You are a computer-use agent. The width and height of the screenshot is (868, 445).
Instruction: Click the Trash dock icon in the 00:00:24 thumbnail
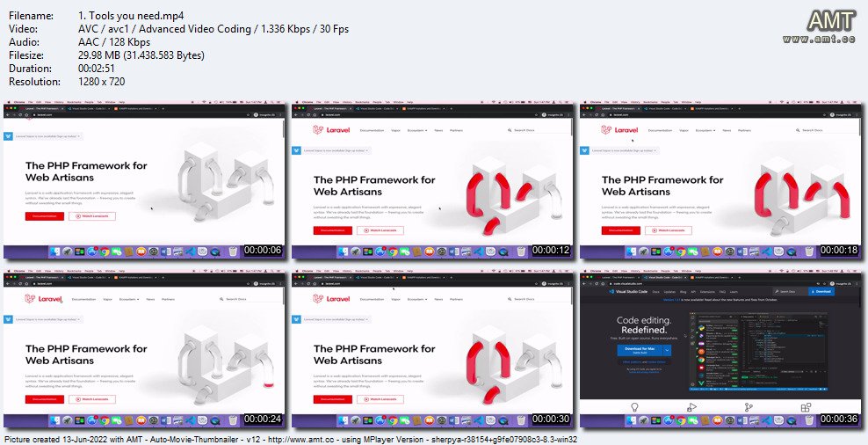[233, 420]
